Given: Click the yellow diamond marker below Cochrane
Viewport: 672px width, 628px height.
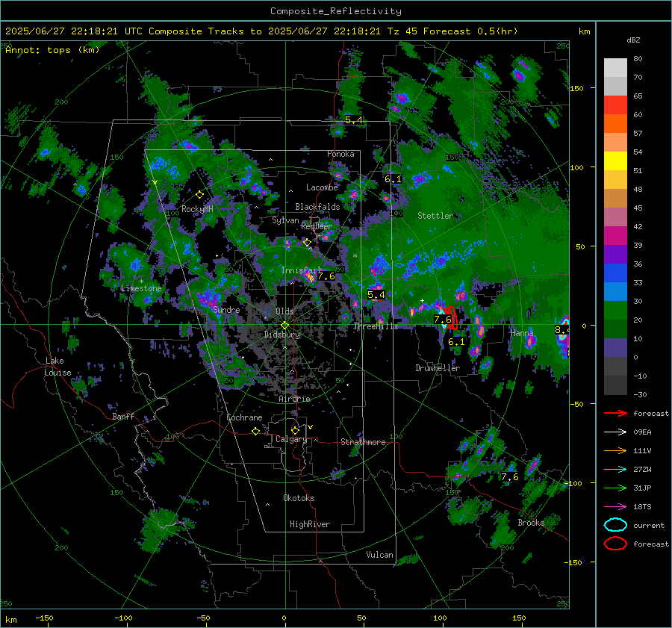Looking at the screenshot, I should point(256,432).
